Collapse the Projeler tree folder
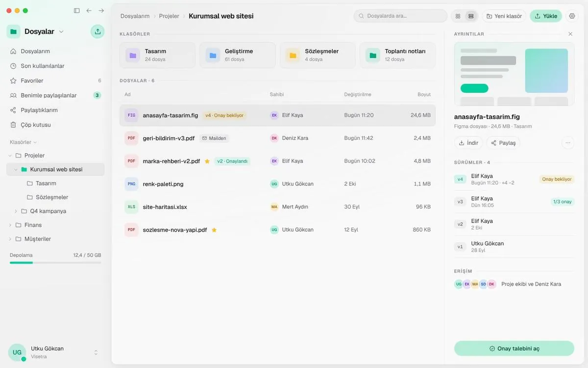The height and width of the screenshot is (368, 588). pos(10,156)
